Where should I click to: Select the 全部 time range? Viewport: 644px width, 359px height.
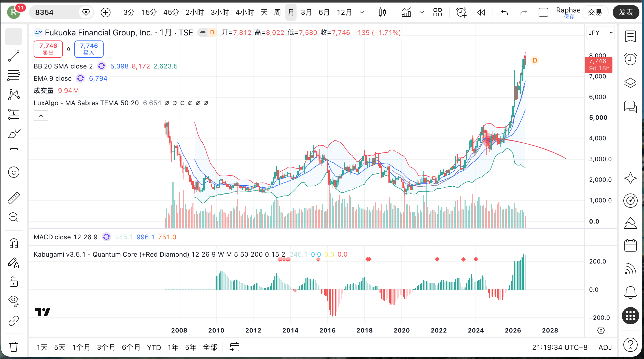point(210,347)
